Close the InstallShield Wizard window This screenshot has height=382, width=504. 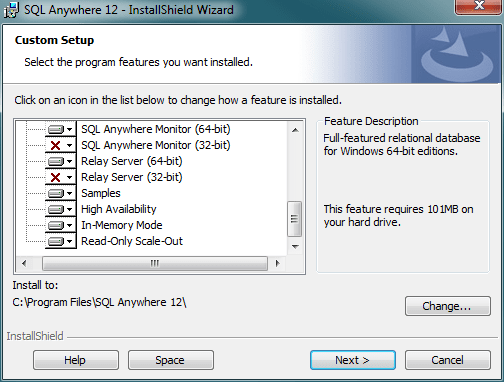point(479,6)
